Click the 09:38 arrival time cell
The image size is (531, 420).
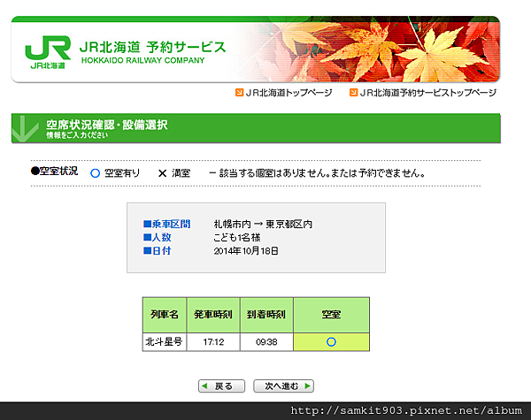pos(266,342)
